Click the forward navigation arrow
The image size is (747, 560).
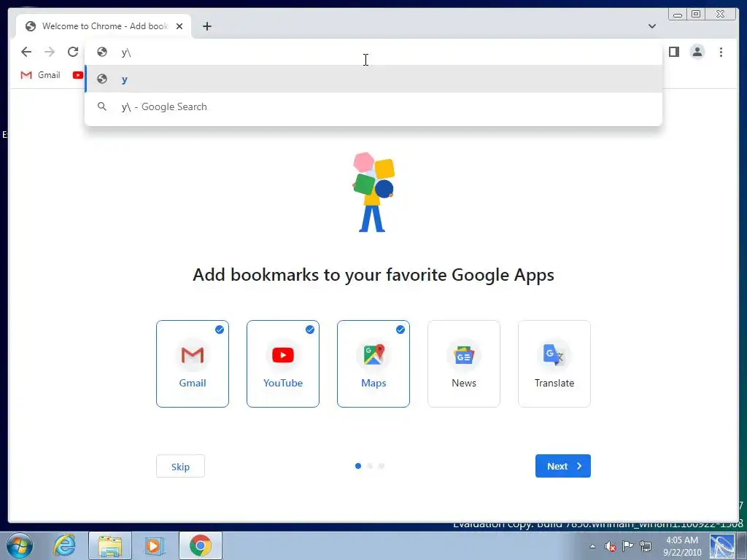pyautogui.click(x=50, y=52)
